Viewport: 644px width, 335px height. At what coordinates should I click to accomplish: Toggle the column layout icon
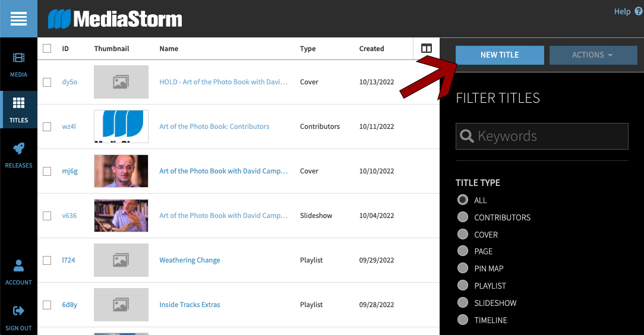coord(426,49)
